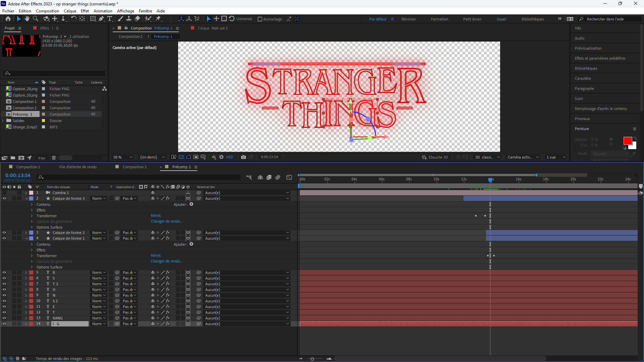644x362 pixels.
Task: Switch to the Composition 2 timeline tab
Action: (134, 167)
